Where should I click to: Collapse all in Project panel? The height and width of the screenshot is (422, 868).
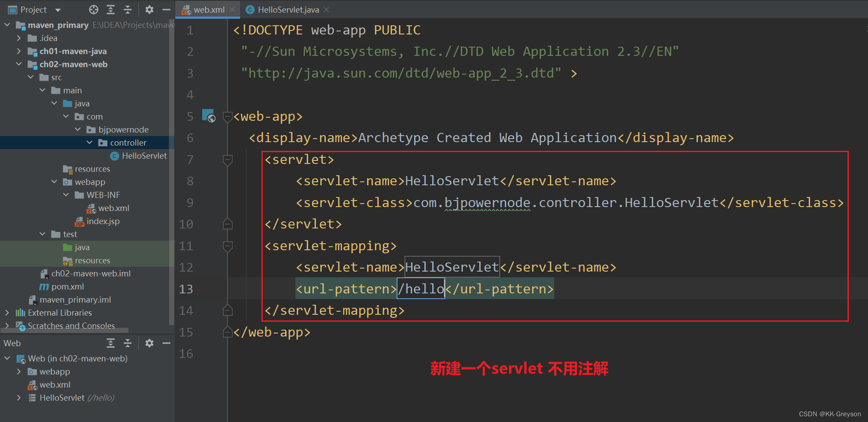128,10
